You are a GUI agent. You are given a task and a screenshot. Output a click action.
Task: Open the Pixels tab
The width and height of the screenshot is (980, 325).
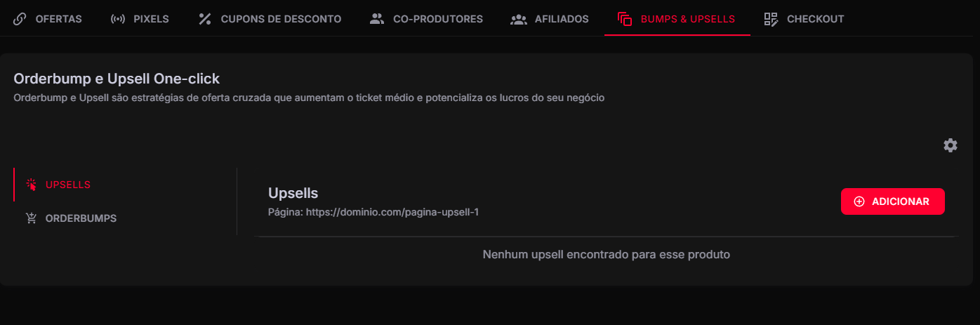coord(151,19)
